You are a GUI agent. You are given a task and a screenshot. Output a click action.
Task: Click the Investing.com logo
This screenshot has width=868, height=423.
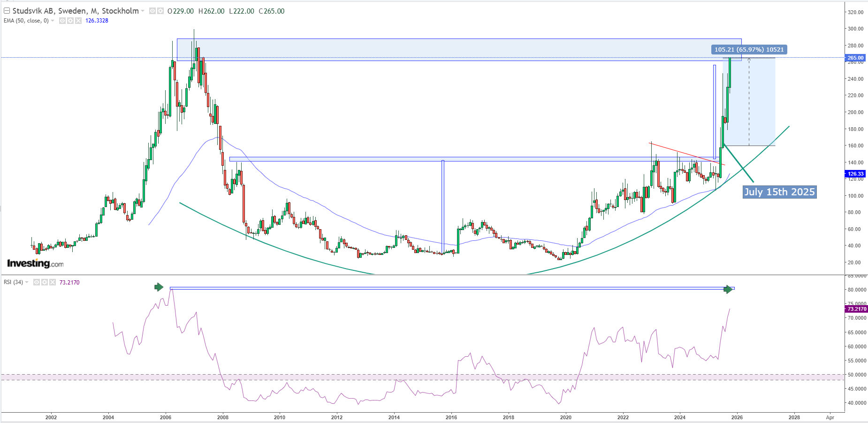35,263
